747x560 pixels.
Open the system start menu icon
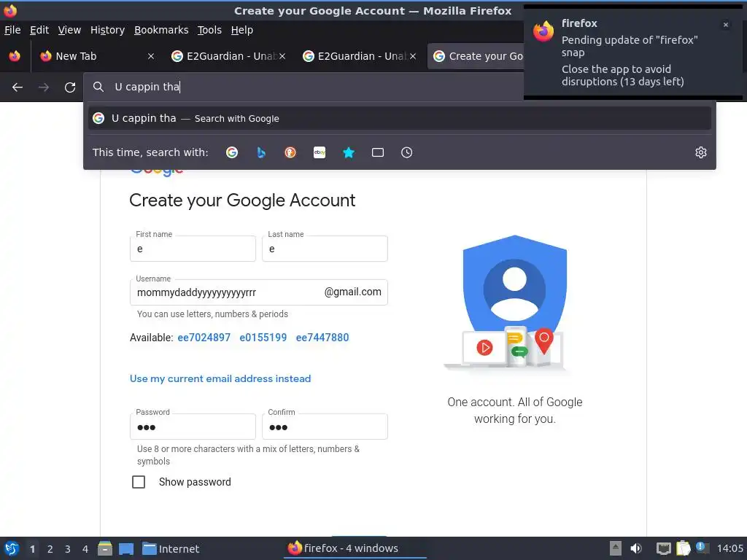tap(12, 548)
